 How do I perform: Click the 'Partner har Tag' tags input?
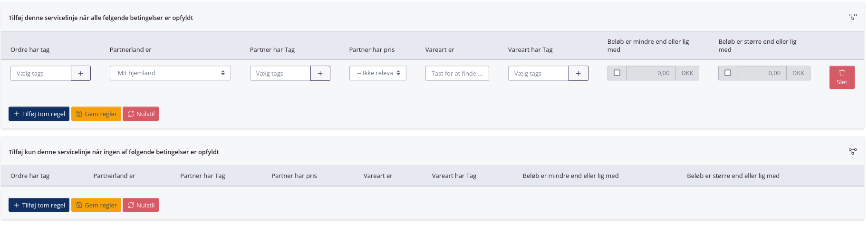tap(280, 73)
